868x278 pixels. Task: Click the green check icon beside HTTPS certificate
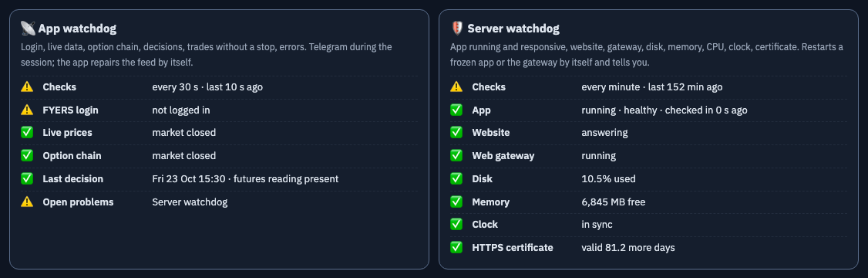[x=456, y=247]
